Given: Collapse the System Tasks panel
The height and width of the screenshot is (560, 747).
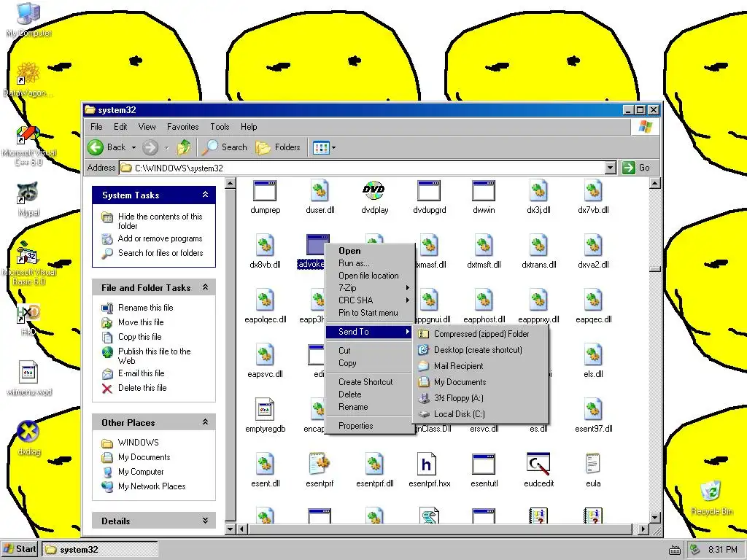Looking at the screenshot, I should pos(205,194).
